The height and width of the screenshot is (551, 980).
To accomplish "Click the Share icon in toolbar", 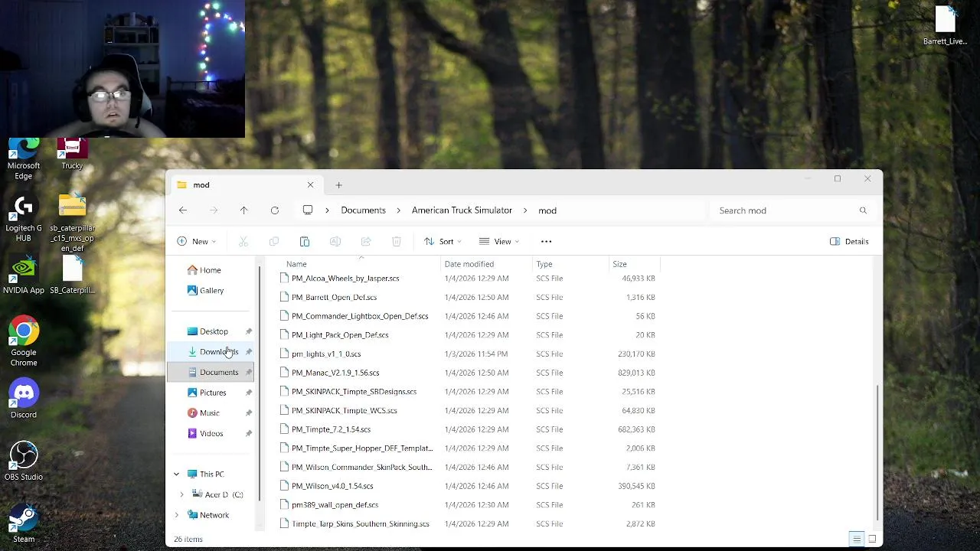I will [x=366, y=242].
